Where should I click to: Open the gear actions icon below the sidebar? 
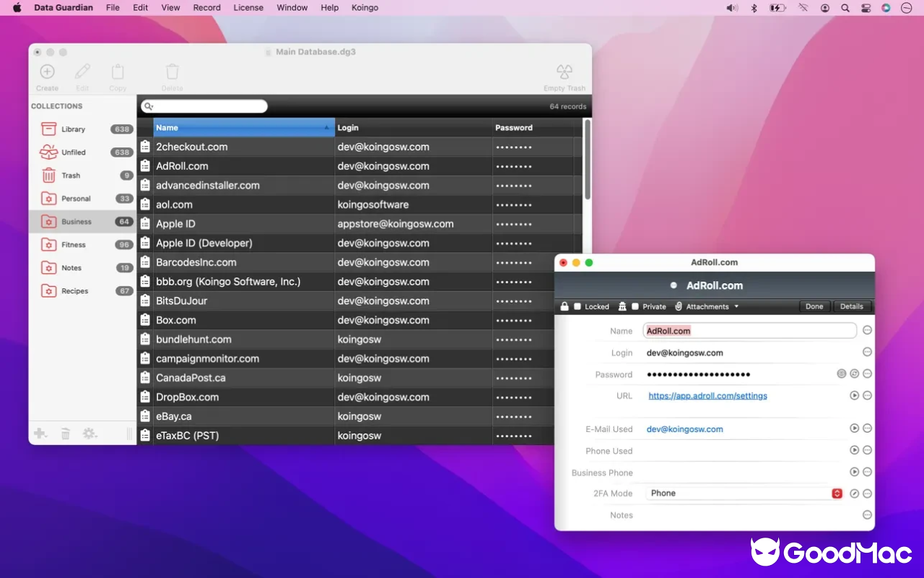89,433
